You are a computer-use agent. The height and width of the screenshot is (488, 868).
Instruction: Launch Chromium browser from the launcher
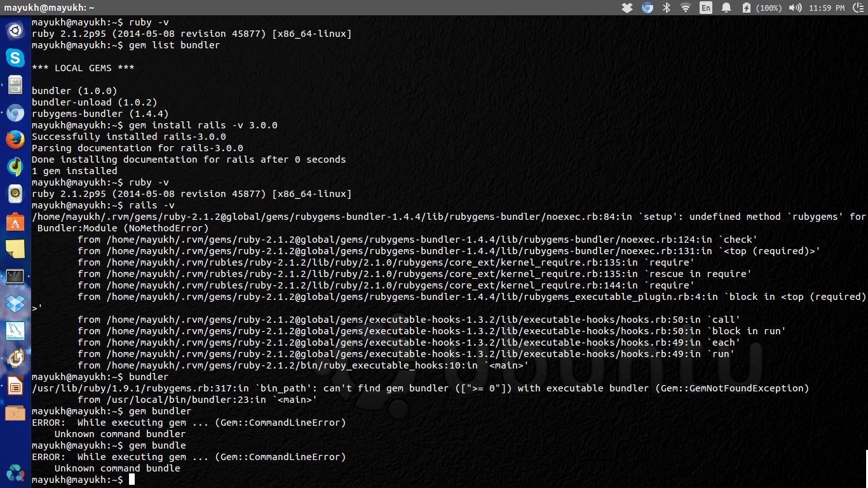(15, 113)
